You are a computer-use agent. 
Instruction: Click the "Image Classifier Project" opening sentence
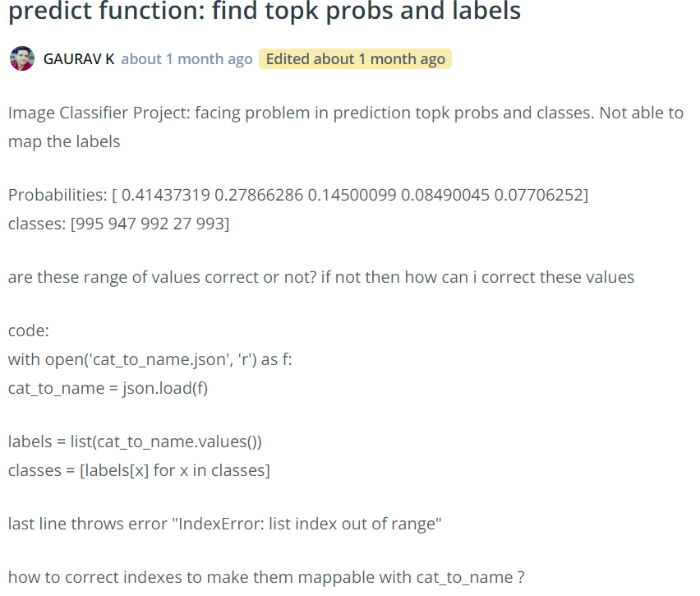(x=345, y=113)
